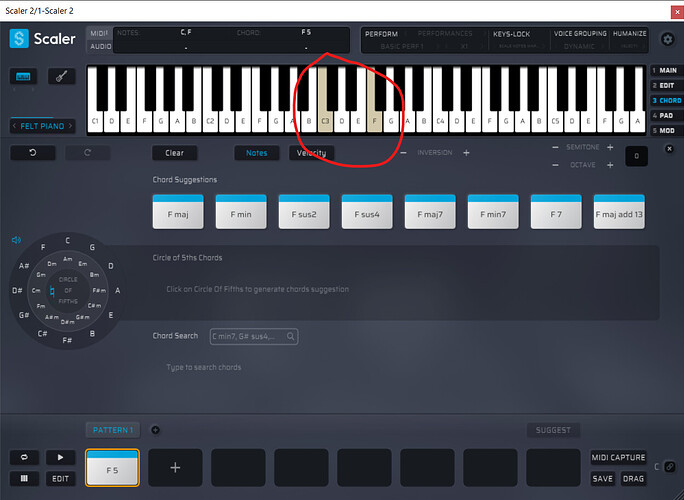Decrease inversion with the minus icon
Image resolution: width=684 pixels, height=500 pixels.
(404, 153)
